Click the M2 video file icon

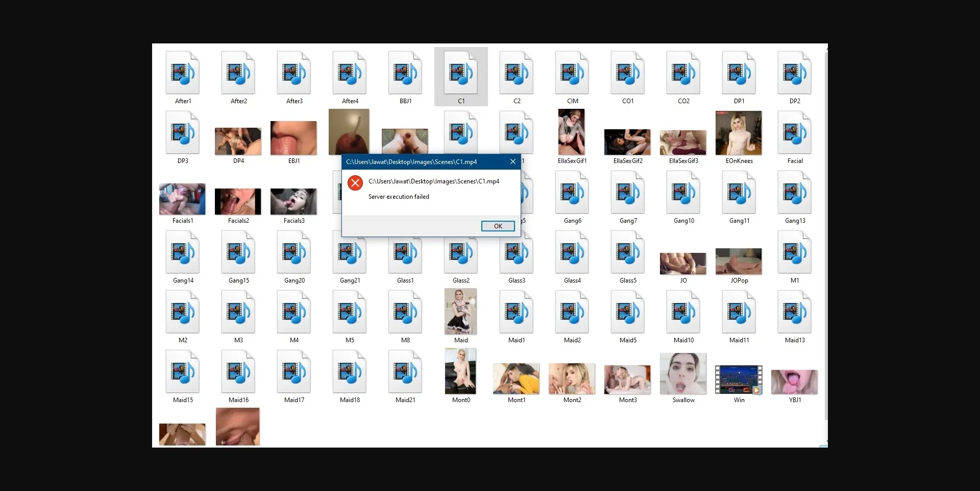(x=183, y=313)
